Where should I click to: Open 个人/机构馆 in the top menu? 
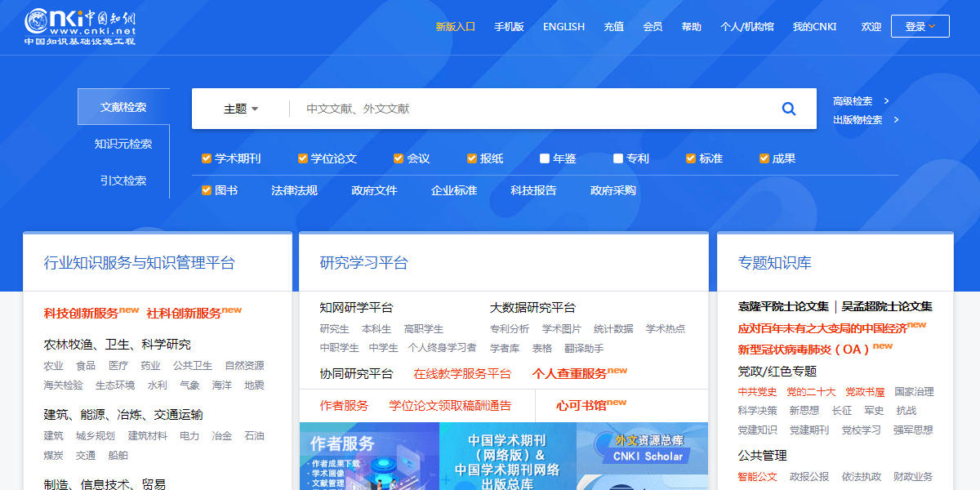[747, 26]
